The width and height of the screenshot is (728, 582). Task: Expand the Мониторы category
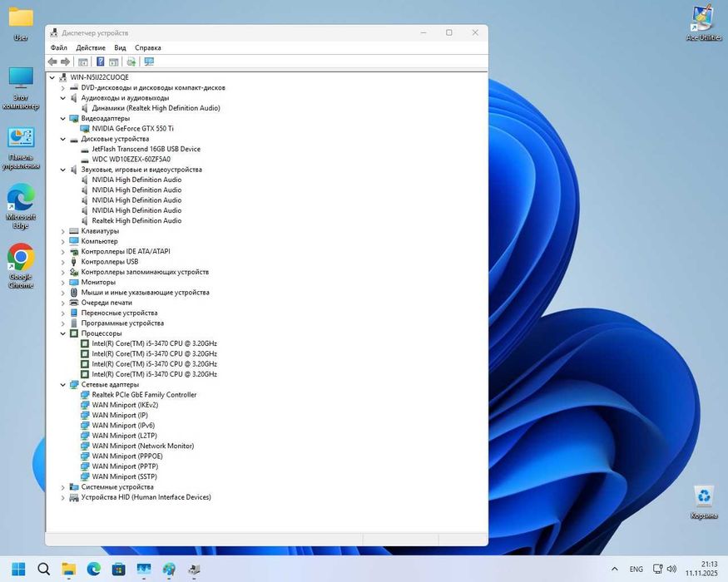[x=62, y=282]
